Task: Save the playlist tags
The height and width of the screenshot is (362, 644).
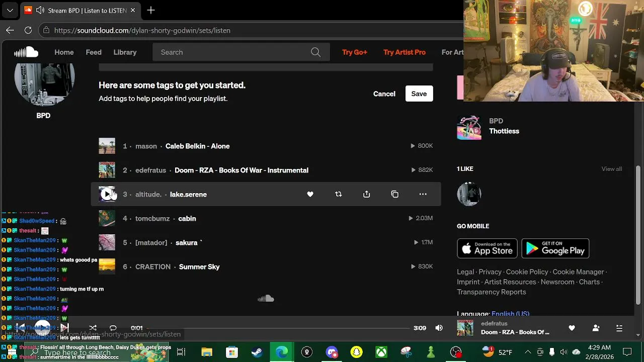Action: click(419, 94)
